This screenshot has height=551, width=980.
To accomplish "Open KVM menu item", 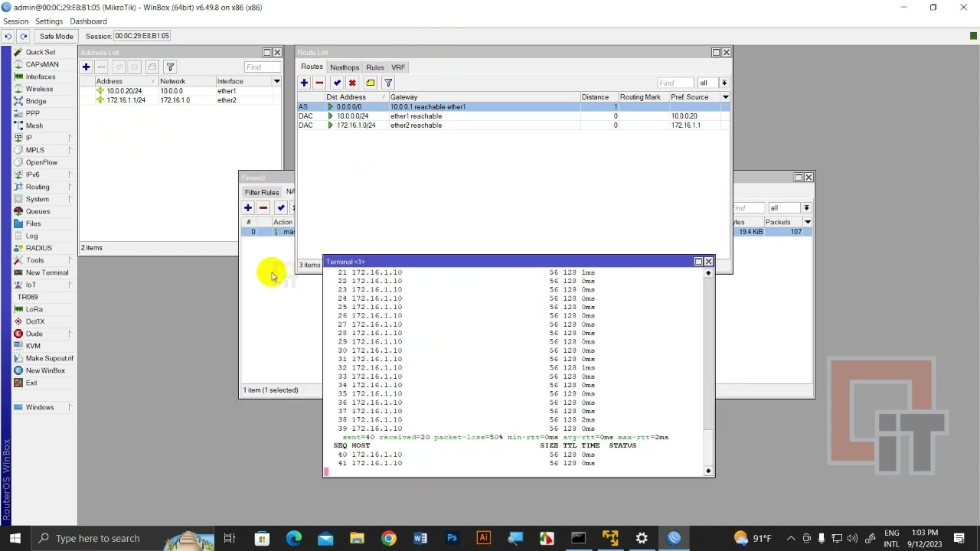I will [x=33, y=346].
